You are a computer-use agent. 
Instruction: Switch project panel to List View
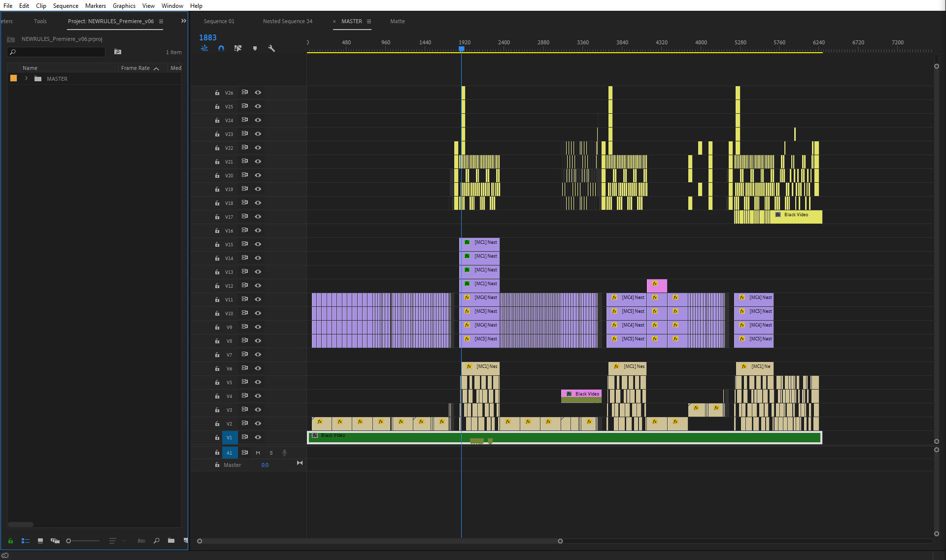(26, 541)
